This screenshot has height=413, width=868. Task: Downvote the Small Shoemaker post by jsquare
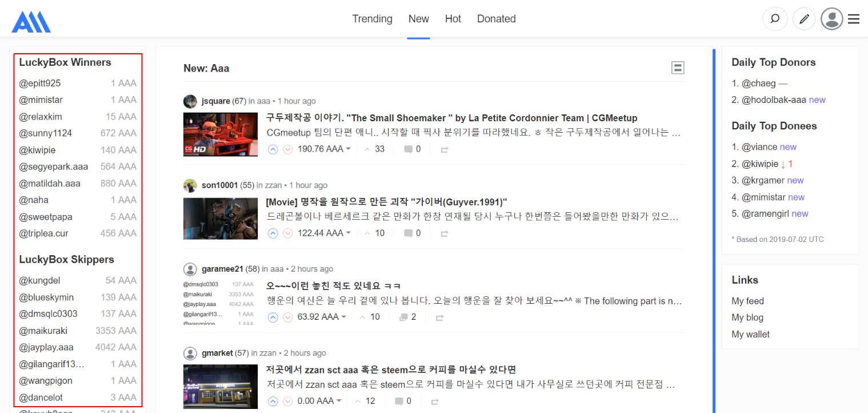coord(288,149)
